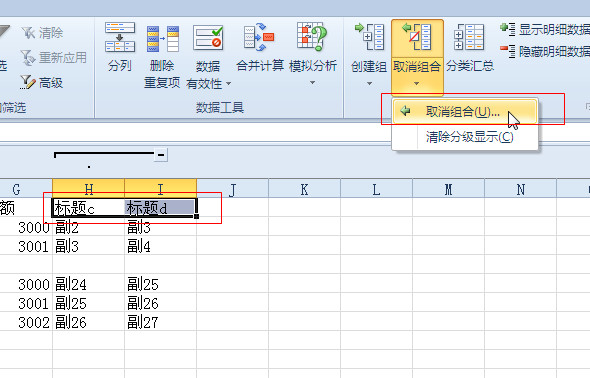
Task: Click the Consolidate (合并计算) icon
Action: point(259,37)
